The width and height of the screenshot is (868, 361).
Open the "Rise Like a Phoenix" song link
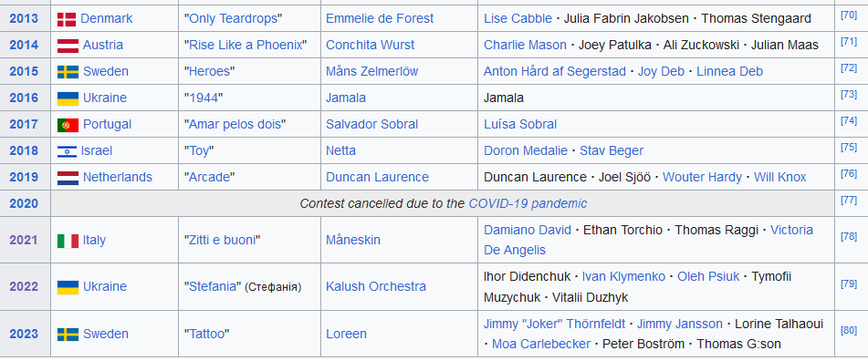(246, 45)
